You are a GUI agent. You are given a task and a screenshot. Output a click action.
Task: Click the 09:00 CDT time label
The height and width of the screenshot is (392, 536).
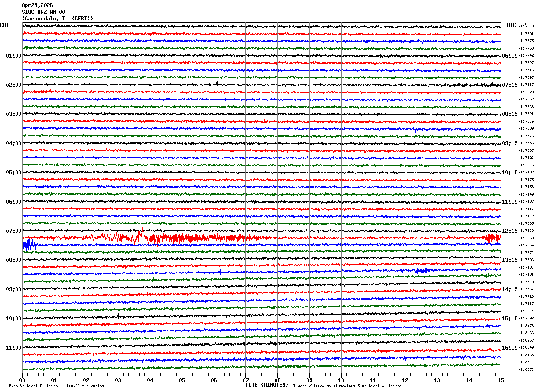pos(14,289)
